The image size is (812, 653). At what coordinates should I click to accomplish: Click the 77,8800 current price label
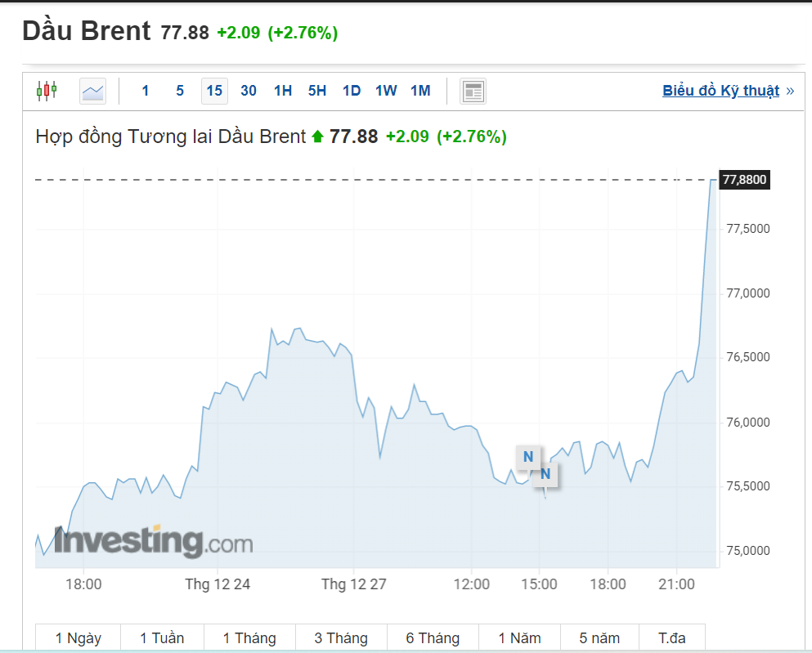pyautogui.click(x=744, y=180)
